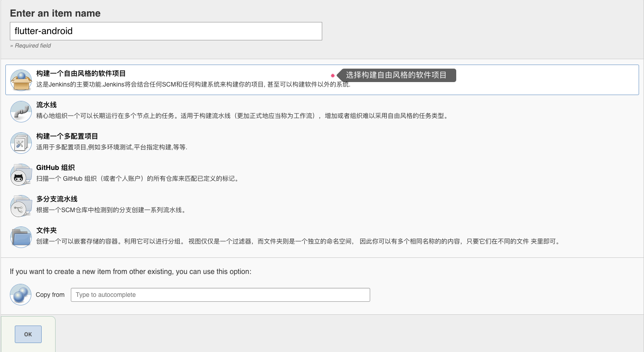Choose the multi-configuration project tools icon
The width and height of the screenshot is (644, 352).
(x=21, y=143)
